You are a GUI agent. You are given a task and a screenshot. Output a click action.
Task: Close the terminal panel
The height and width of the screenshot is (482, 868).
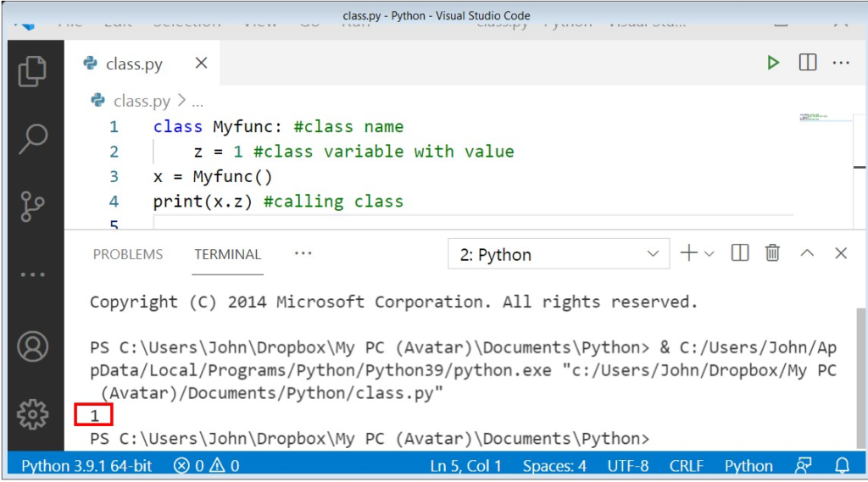coord(841,253)
